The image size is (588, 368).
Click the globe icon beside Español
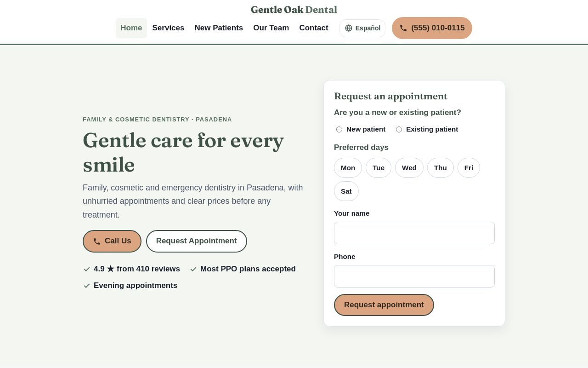coord(349,28)
